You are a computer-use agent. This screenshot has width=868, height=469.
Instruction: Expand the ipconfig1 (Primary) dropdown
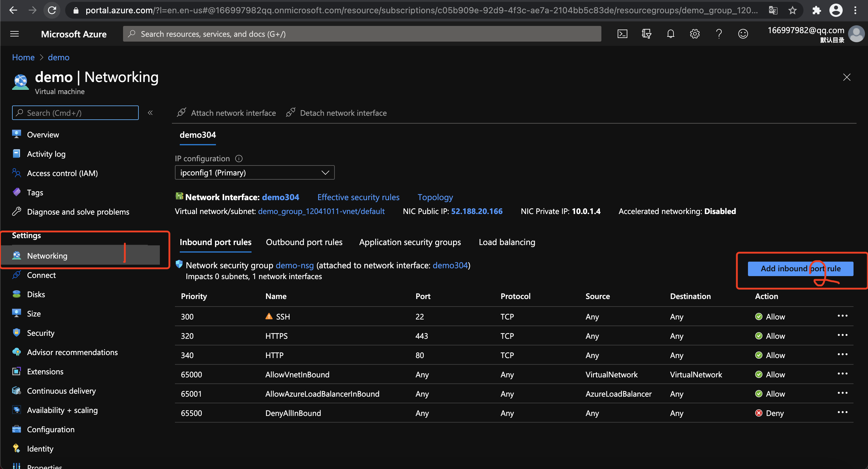255,172
